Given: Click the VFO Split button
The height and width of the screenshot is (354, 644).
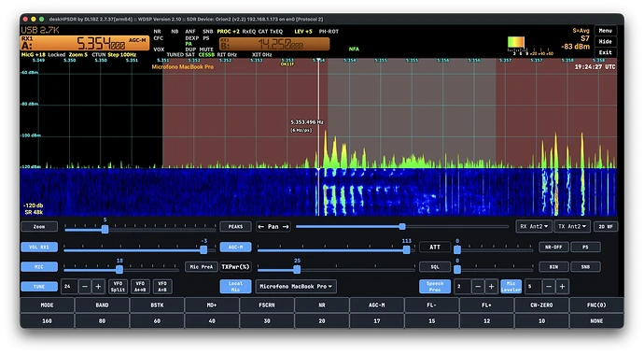Looking at the screenshot, I should point(118,287).
